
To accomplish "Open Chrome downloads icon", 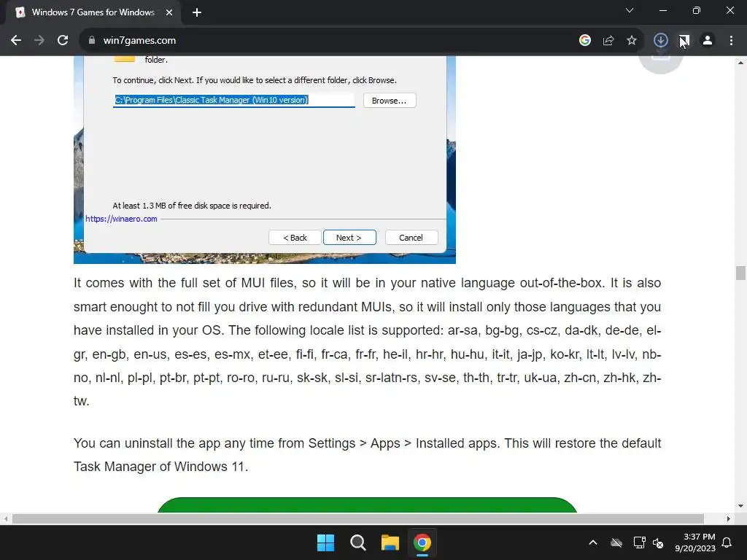I will click(661, 41).
